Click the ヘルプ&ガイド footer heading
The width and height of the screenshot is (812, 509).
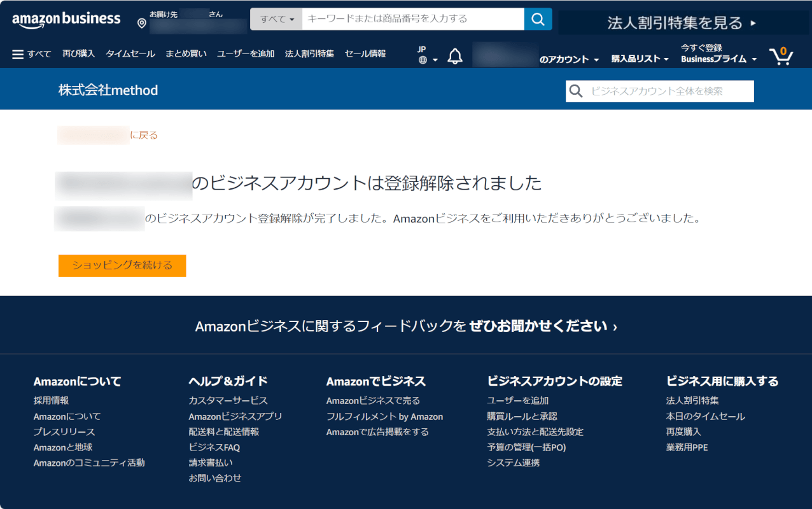tap(228, 382)
